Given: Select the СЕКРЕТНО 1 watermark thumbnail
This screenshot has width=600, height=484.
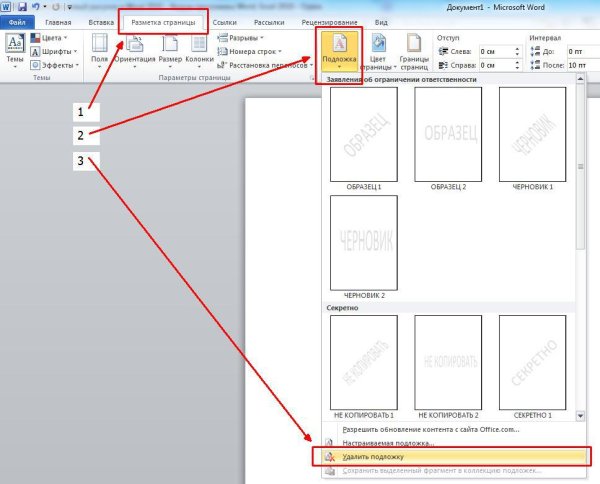Looking at the screenshot, I should click(x=533, y=362).
